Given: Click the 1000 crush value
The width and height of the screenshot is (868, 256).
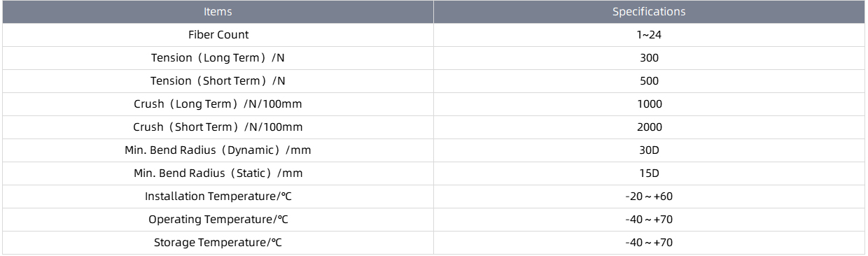Looking at the screenshot, I should 649,104.
